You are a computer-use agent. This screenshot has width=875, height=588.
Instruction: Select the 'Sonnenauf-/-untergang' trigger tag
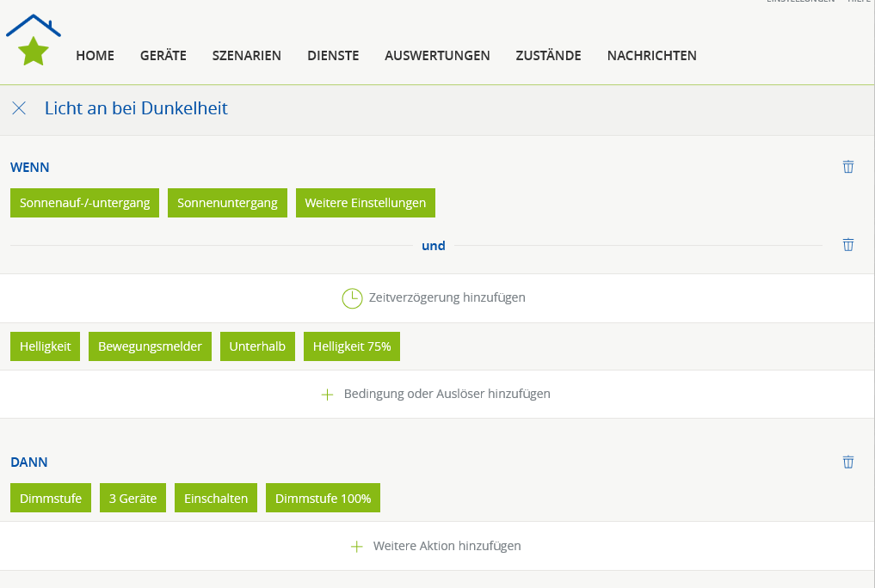click(x=84, y=203)
